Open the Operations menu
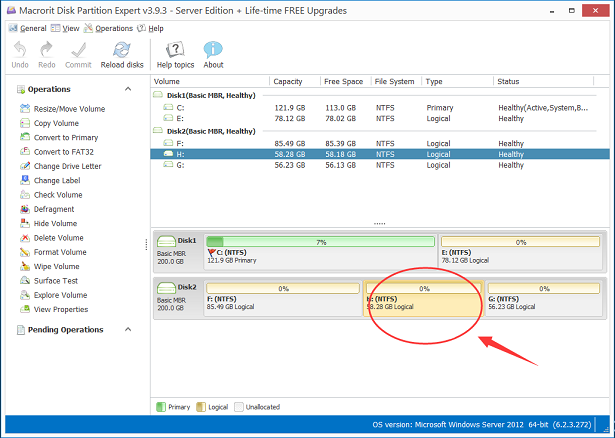Screen dimensions: 615x438 (109, 28)
